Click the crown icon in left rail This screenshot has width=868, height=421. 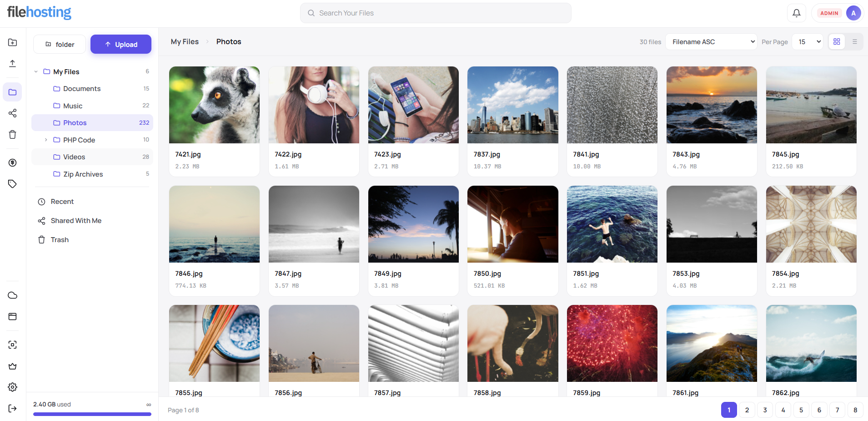pos(13,366)
